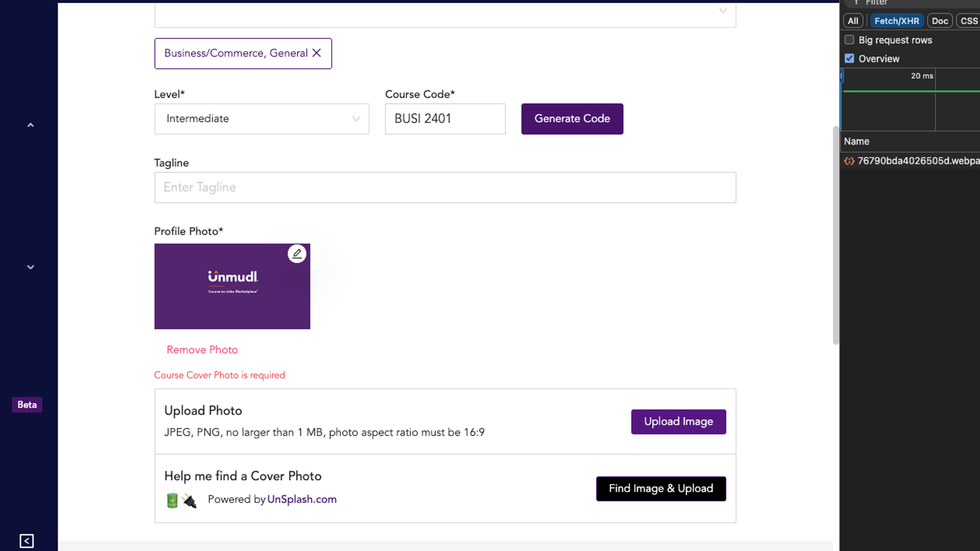Click the up chevron in left sidebar
Viewport: 980px width, 551px height.
coord(31,125)
